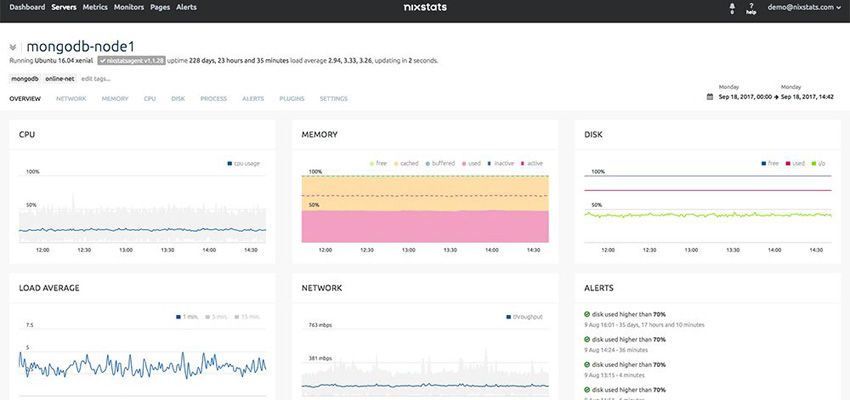Click uptime 228 days, 23 hours text

tap(228, 61)
